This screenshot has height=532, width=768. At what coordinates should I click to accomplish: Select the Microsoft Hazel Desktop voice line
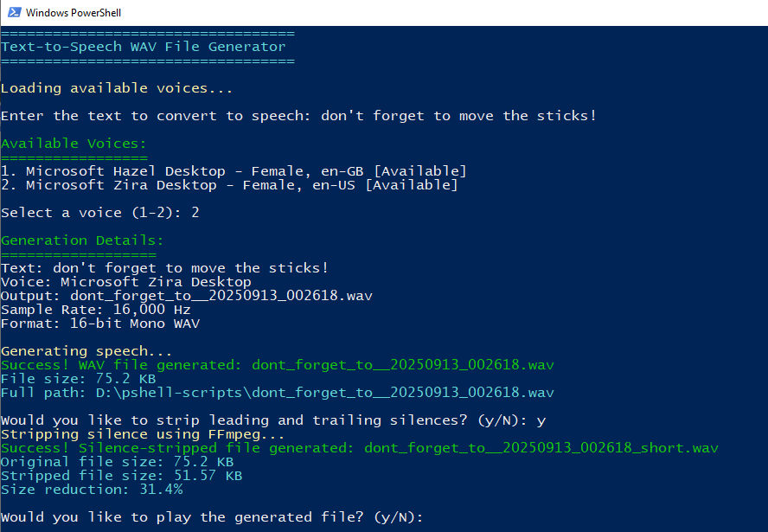[234, 171]
